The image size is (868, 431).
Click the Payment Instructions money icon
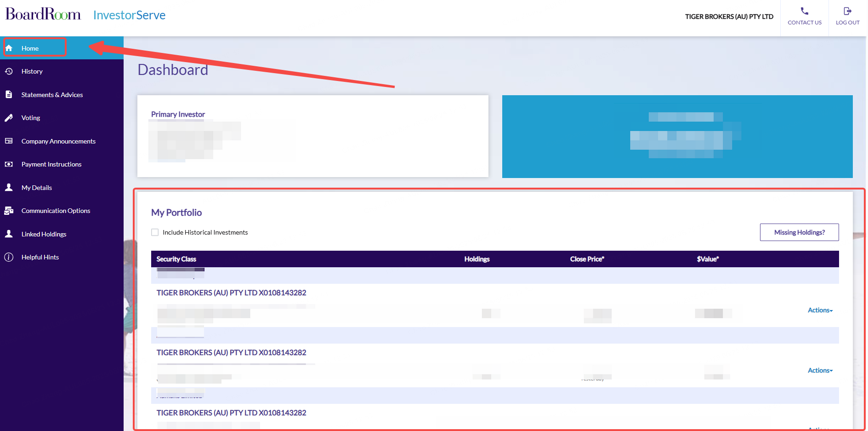click(x=9, y=164)
